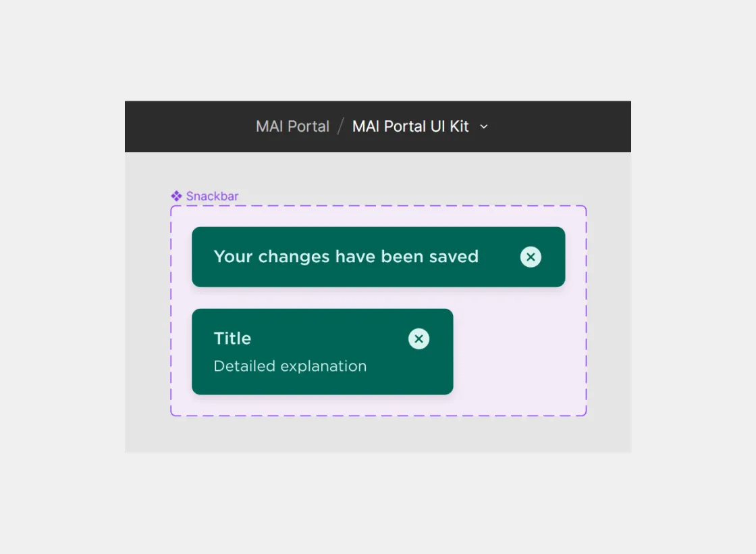Click the purple component marker before 'Snackbar'
This screenshot has width=756, height=554.
(176, 196)
